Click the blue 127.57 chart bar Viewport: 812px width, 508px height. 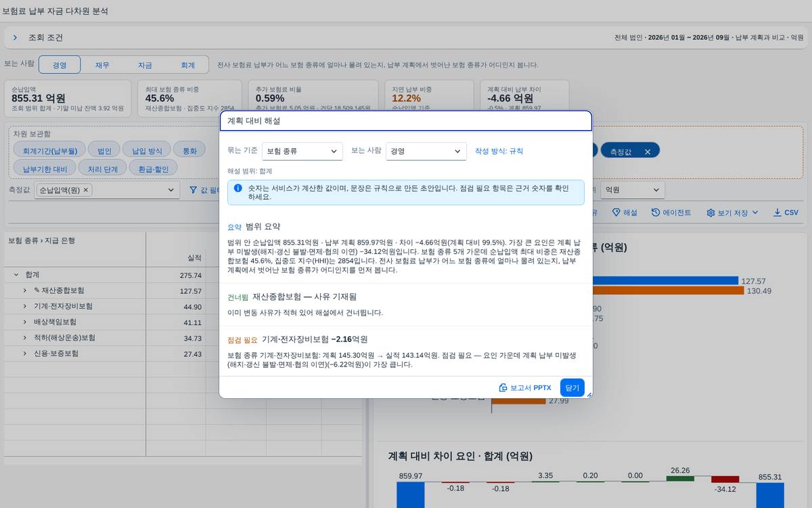pyautogui.click(x=665, y=280)
